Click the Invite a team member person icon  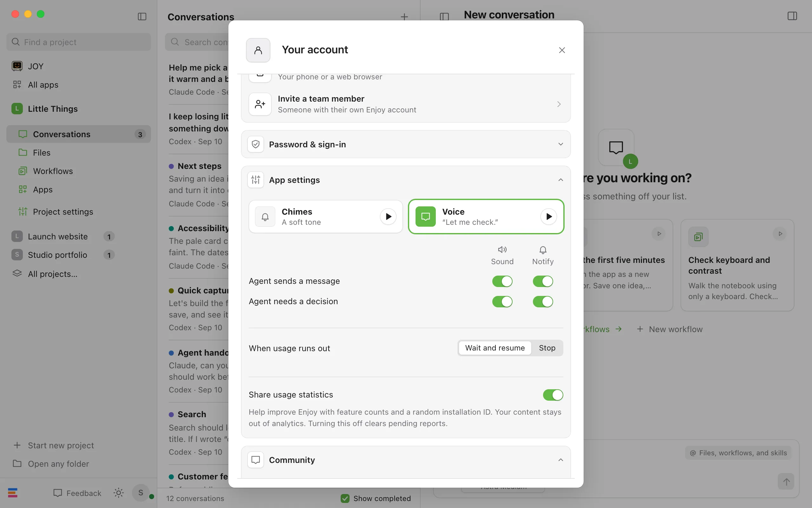tap(260, 104)
